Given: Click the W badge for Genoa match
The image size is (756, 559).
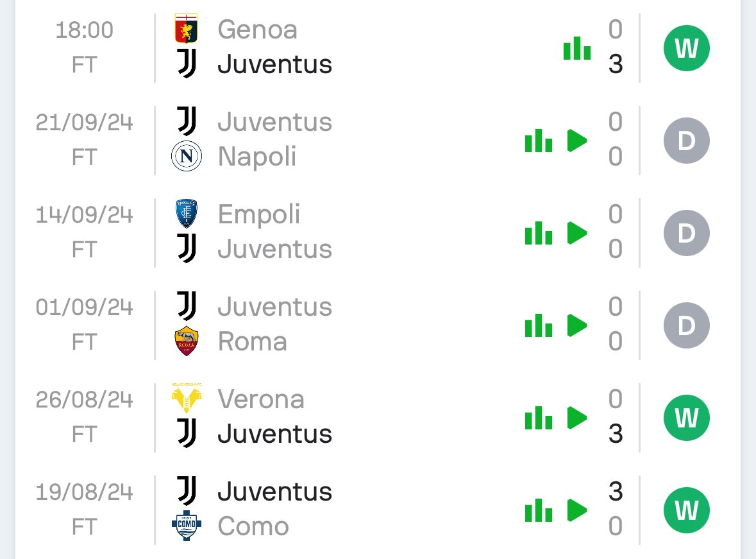Looking at the screenshot, I should 686,48.
